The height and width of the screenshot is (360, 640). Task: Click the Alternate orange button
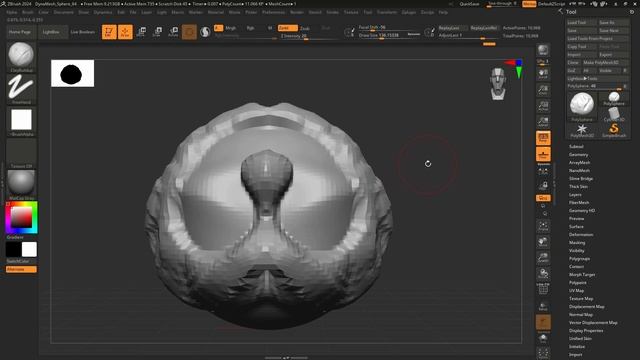pos(21,269)
